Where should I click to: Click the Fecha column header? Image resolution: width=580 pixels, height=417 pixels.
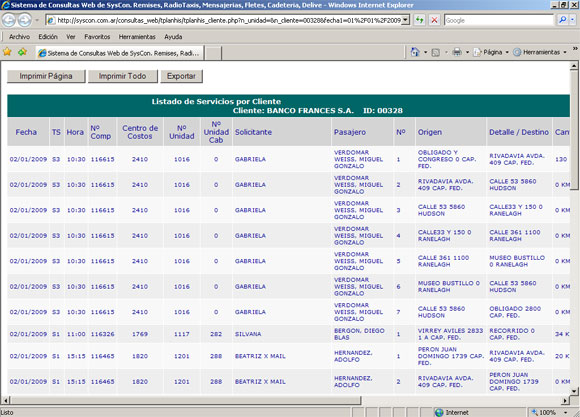[26, 132]
